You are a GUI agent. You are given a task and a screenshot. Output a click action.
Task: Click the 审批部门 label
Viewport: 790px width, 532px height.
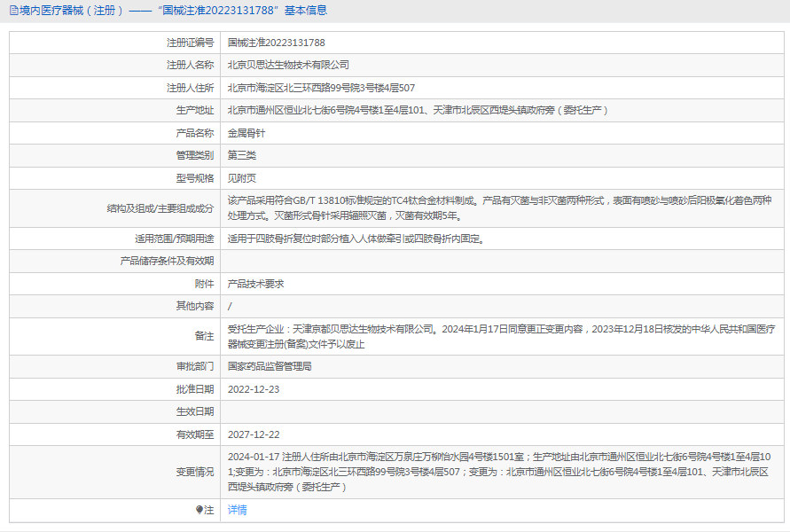195,366
